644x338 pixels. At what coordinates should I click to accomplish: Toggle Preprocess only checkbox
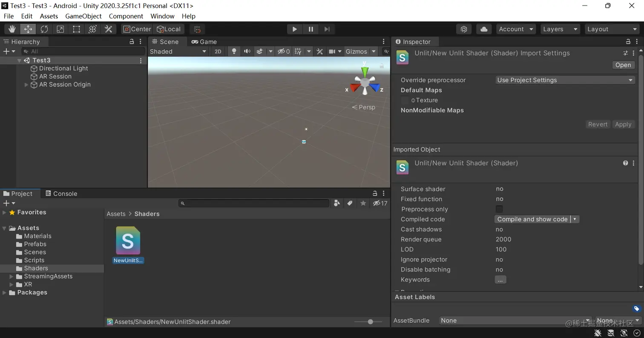pos(499,209)
